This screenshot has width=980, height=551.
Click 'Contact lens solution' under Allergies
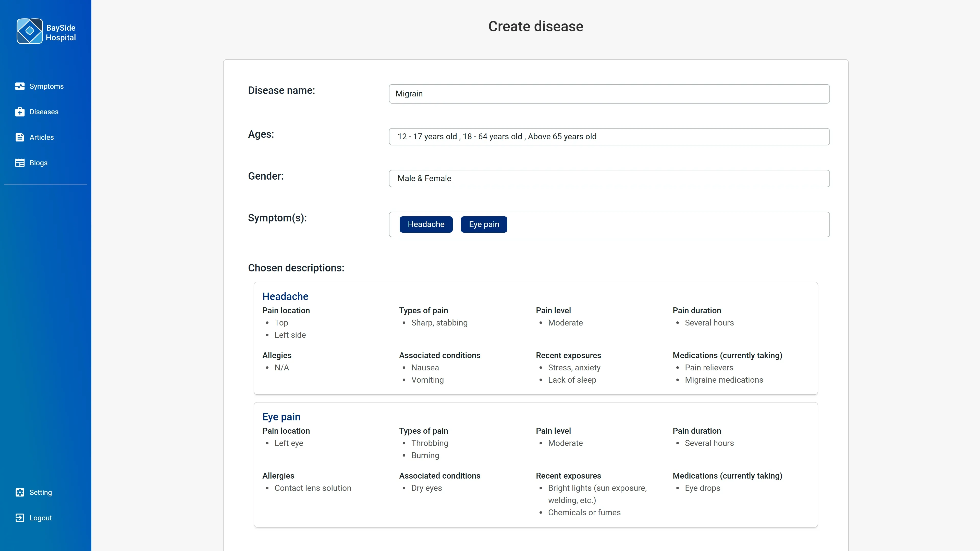(x=313, y=488)
